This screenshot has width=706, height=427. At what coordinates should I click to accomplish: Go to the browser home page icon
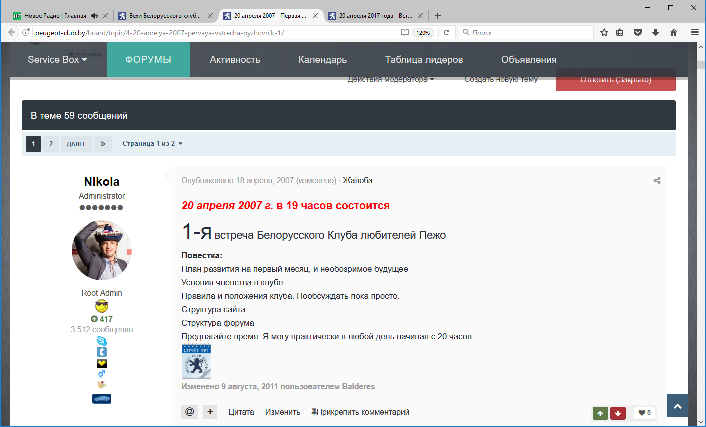click(674, 32)
